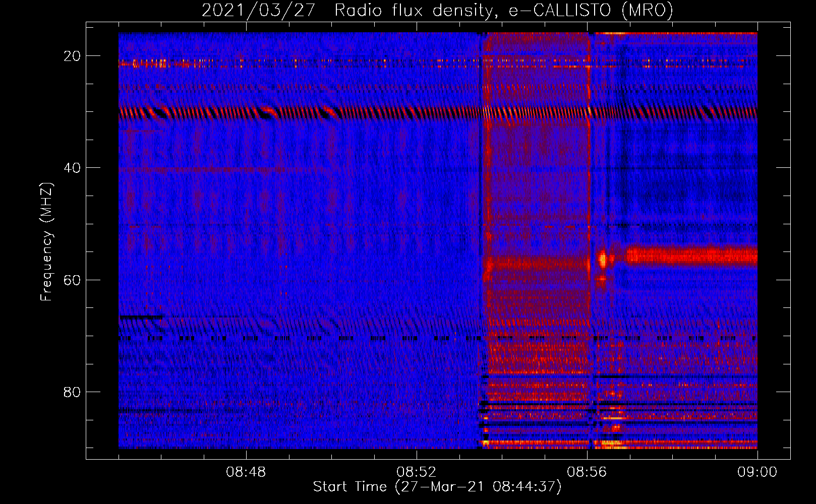Click the 40 MHz frequency tick label
The height and width of the screenshot is (504, 816).
[x=72, y=168]
